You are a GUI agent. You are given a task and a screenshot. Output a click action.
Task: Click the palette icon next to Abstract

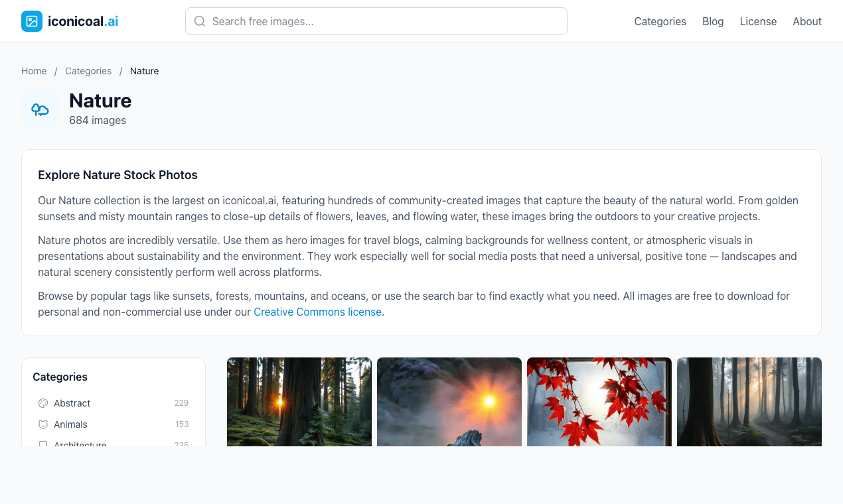click(x=42, y=403)
